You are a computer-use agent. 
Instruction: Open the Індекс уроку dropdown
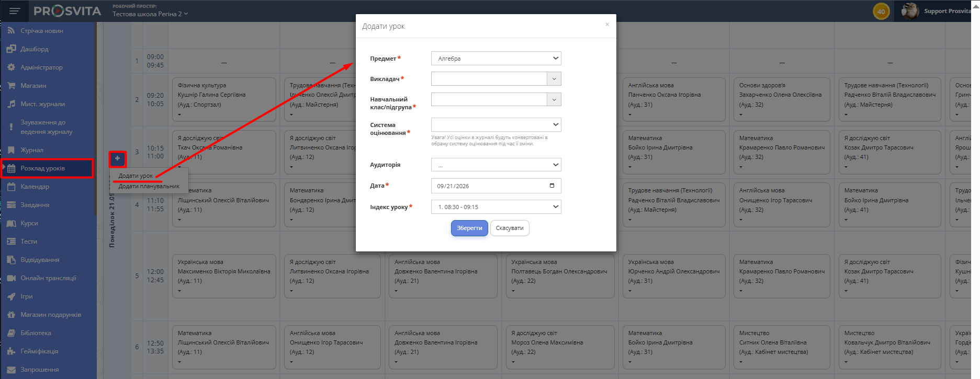point(496,207)
